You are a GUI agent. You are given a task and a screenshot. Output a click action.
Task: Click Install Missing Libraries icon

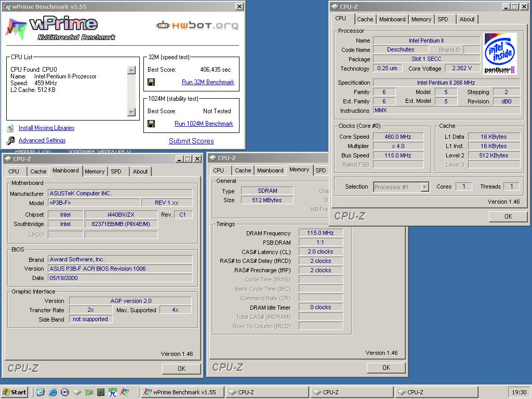(x=10, y=128)
